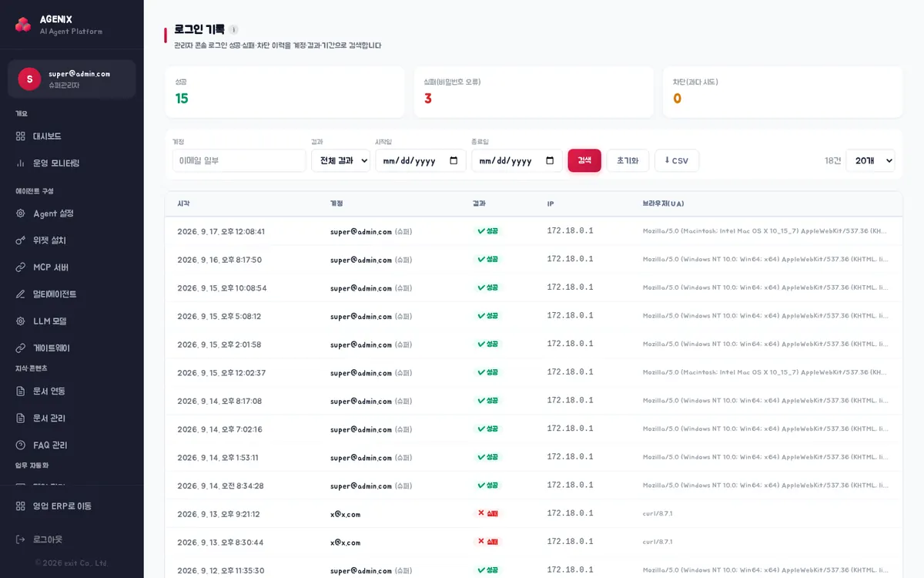This screenshot has width=924, height=578.
Task: Open the 20개 page size dropdown
Action: (x=870, y=160)
